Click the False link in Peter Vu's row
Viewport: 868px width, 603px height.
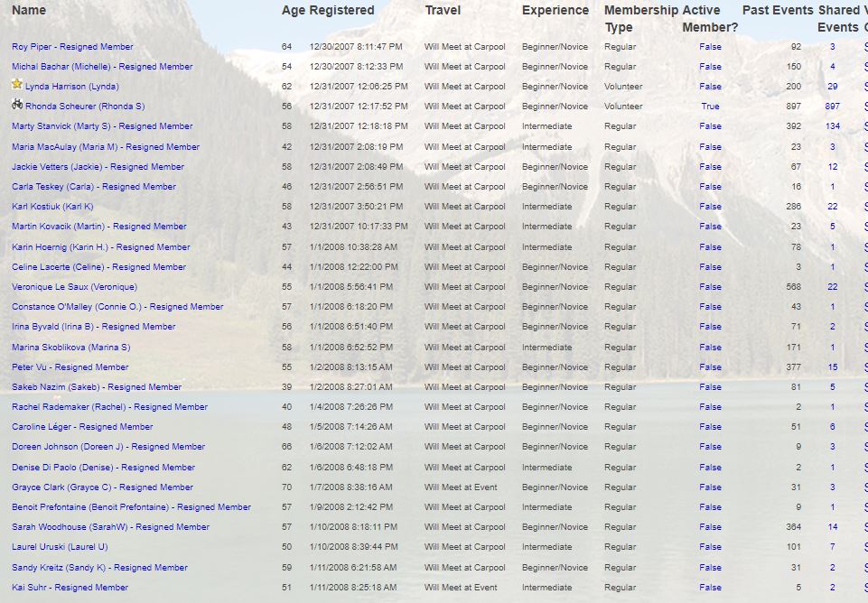[710, 367]
